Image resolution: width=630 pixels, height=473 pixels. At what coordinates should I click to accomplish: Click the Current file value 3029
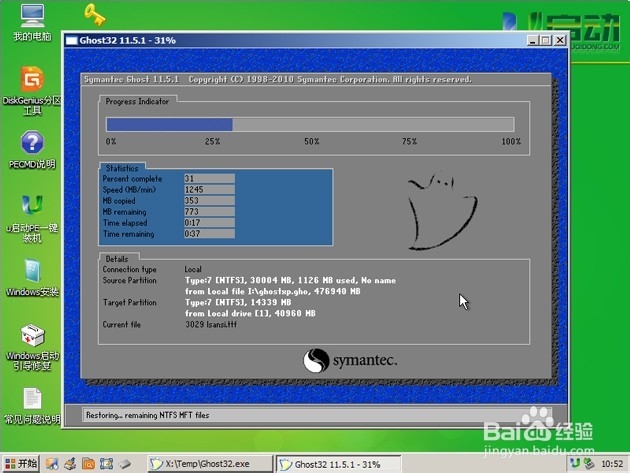point(211,324)
